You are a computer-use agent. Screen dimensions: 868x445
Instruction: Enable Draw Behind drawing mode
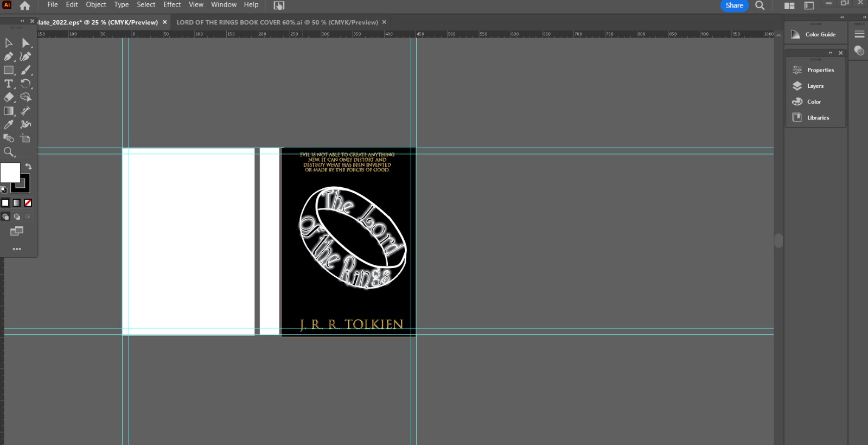pyautogui.click(x=17, y=217)
